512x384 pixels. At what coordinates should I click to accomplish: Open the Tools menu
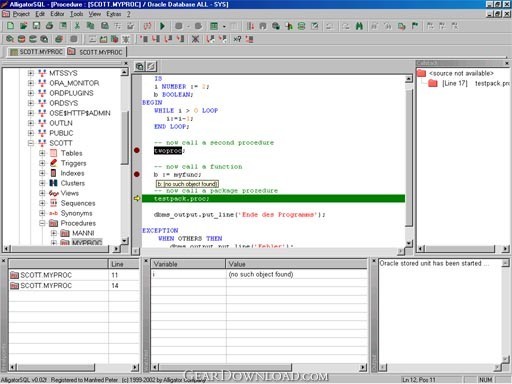tap(76, 14)
